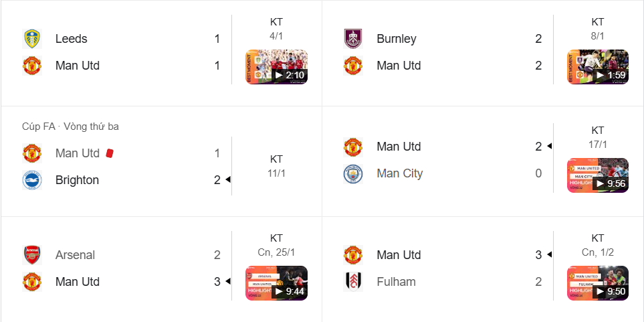644x322 pixels.
Task: Open the Cúp FA Vòng thứ ba label
Action: (x=70, y=127)
